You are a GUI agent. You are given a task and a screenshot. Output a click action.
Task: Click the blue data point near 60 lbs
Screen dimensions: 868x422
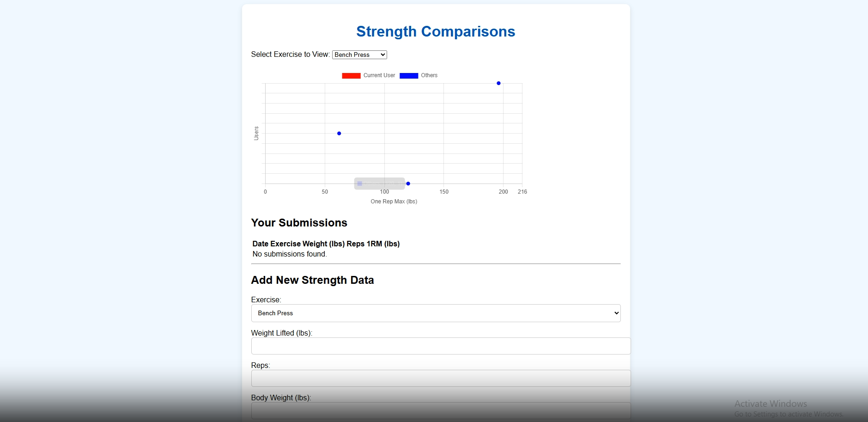coord(339,134)
